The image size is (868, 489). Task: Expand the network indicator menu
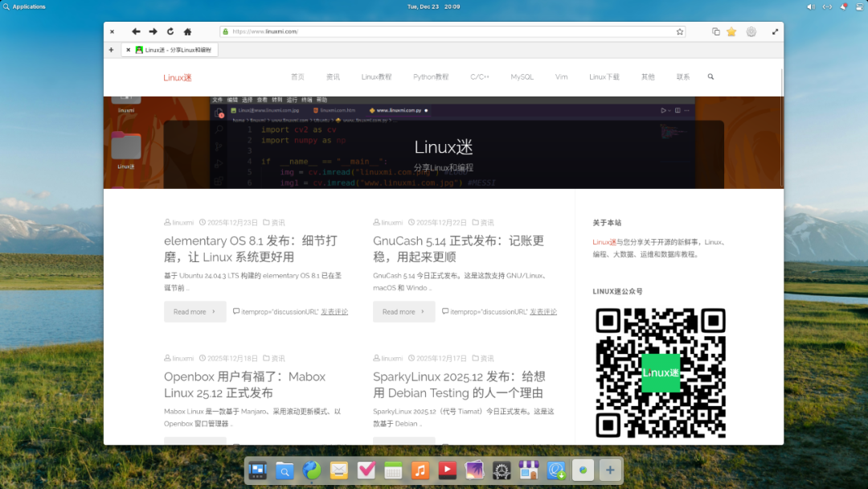point(826,6)
